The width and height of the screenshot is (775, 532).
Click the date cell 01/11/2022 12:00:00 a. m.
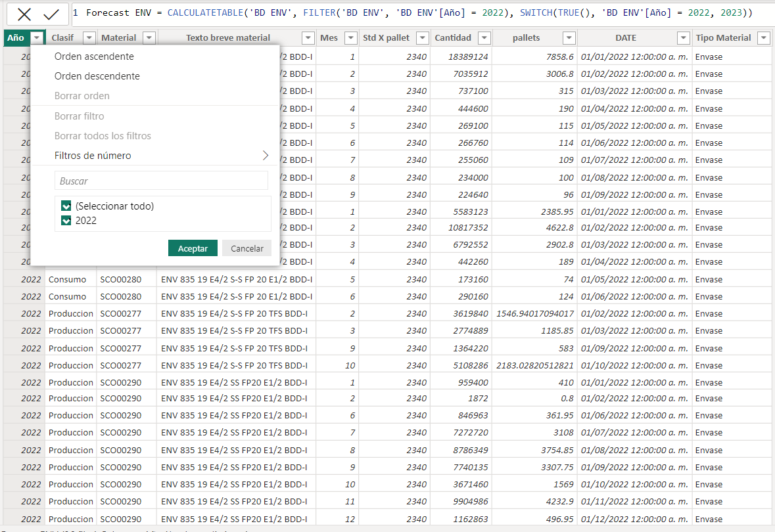tap(634, 501)
